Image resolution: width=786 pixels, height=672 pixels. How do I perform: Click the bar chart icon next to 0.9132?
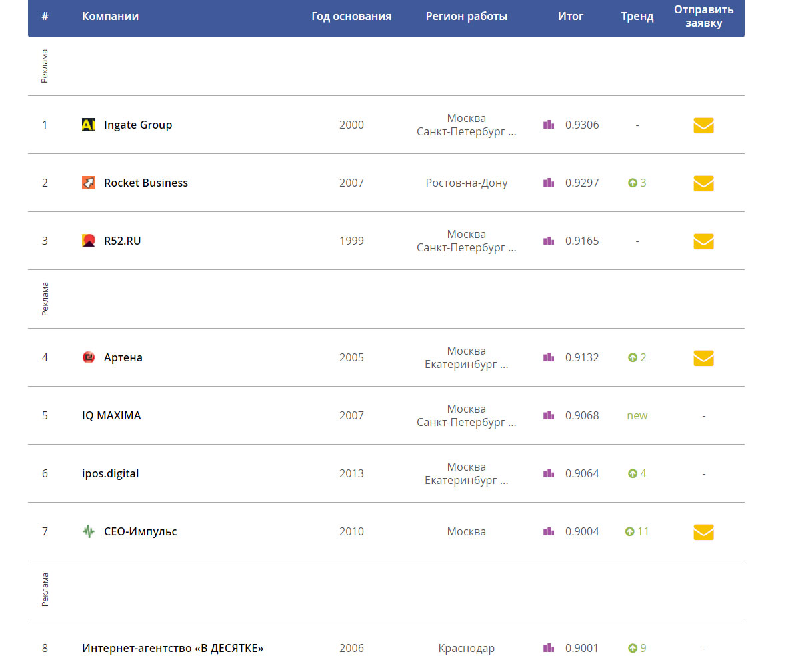coord(549,357)
